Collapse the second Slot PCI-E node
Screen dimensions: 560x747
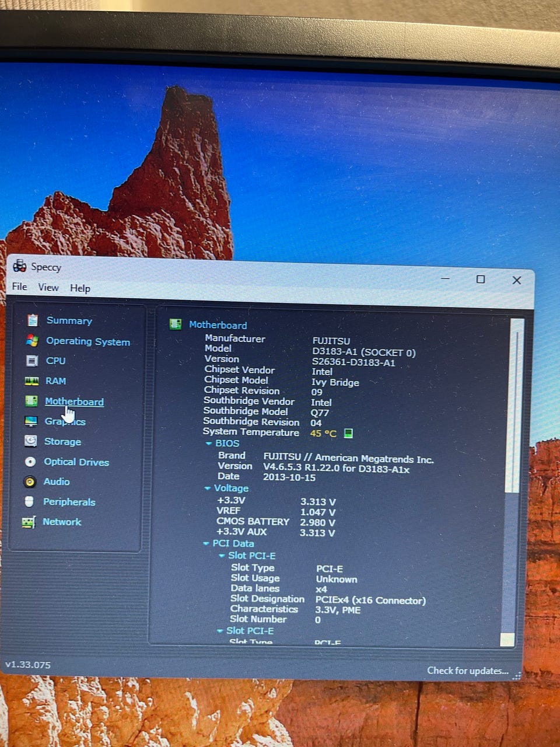[220, 631]
